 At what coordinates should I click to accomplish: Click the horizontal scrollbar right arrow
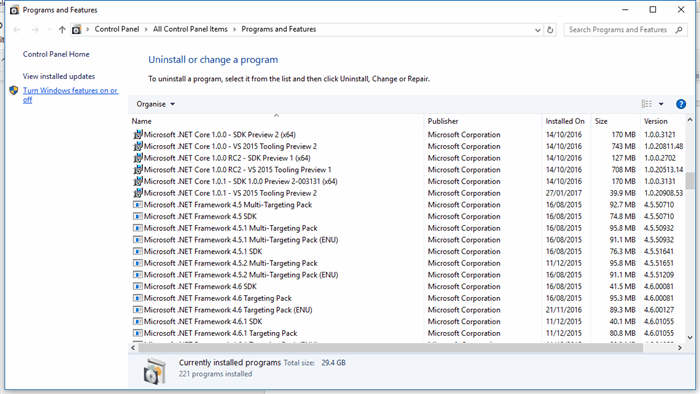679,348
